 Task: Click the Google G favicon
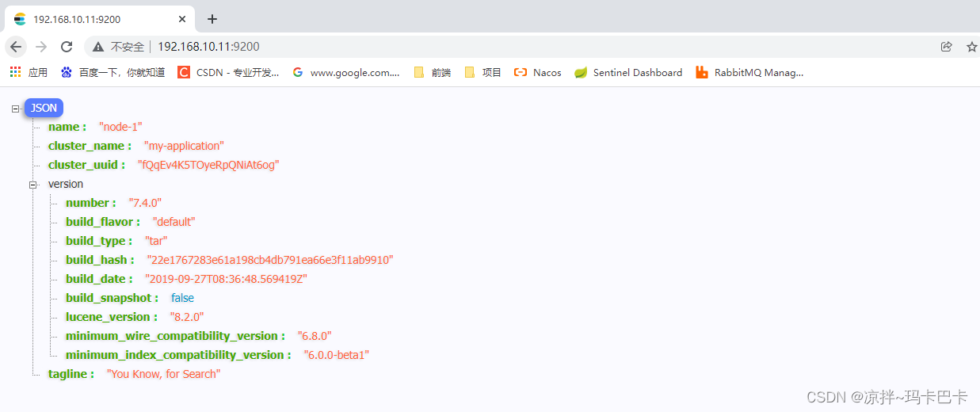click(298, 72)
